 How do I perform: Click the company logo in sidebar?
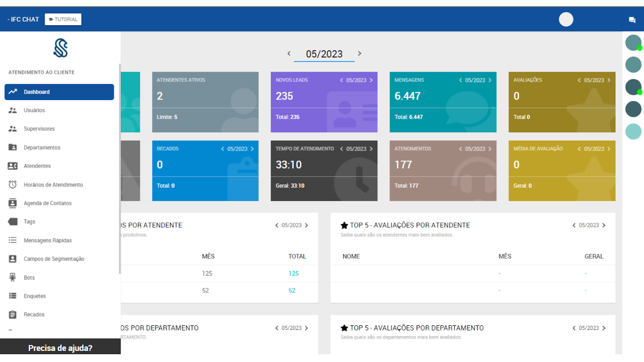click(60, 48)
